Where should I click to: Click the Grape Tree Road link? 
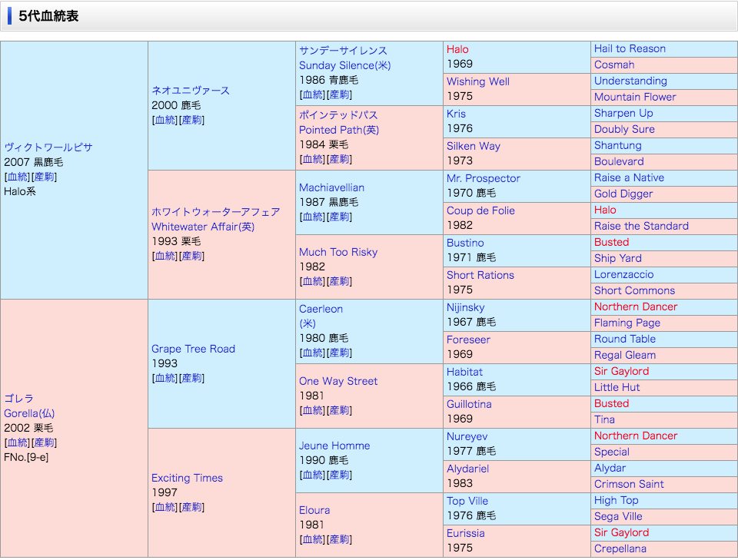pyautogui.click(x=194, y=349)
